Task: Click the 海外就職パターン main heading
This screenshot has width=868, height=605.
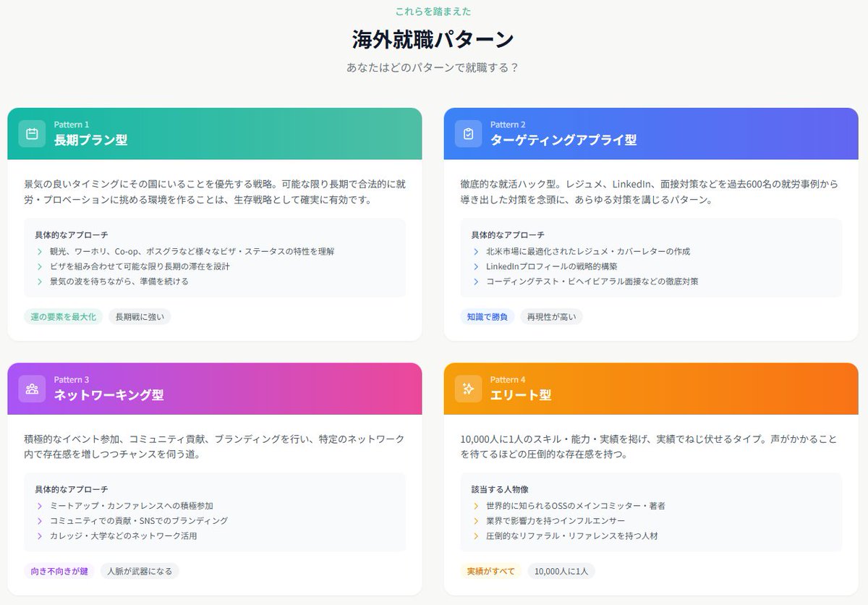Action: point(433,39)
